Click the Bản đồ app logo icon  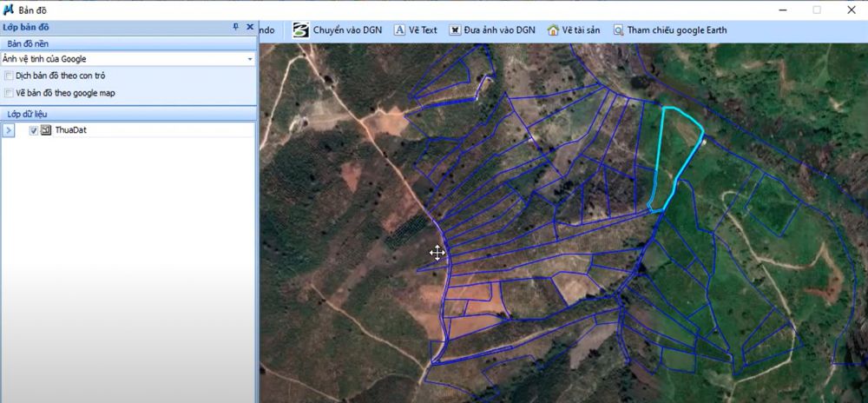point(9,10)
